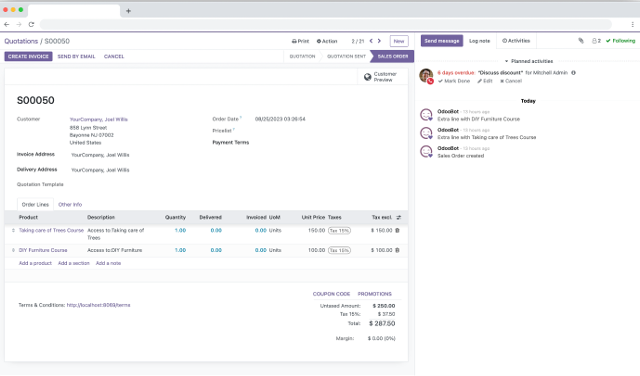Open the attachments paperclip icon
Viewport: 640px width, 376px height.
(580, 41)
